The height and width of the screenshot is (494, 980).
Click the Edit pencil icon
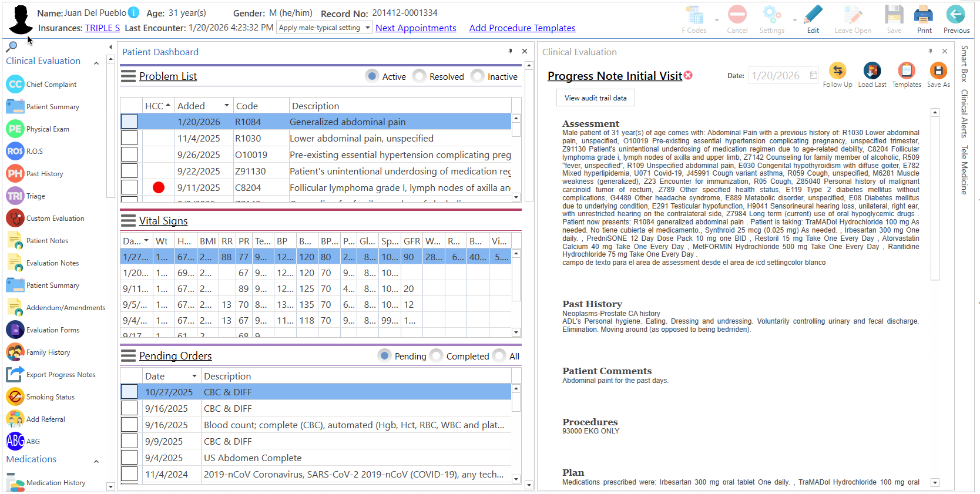tap(813, 15)
